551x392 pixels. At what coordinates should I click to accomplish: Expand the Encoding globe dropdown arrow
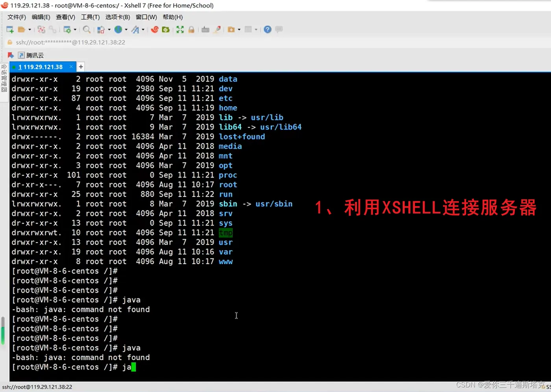(126, 29)
